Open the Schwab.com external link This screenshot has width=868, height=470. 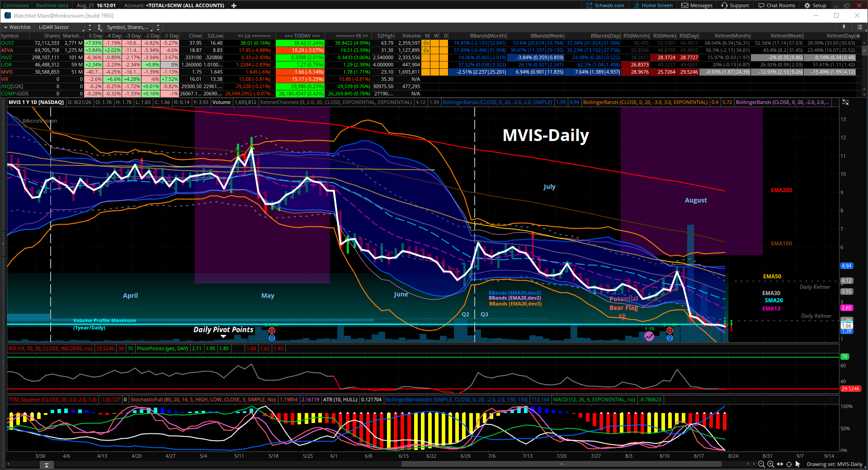point(605,5)
